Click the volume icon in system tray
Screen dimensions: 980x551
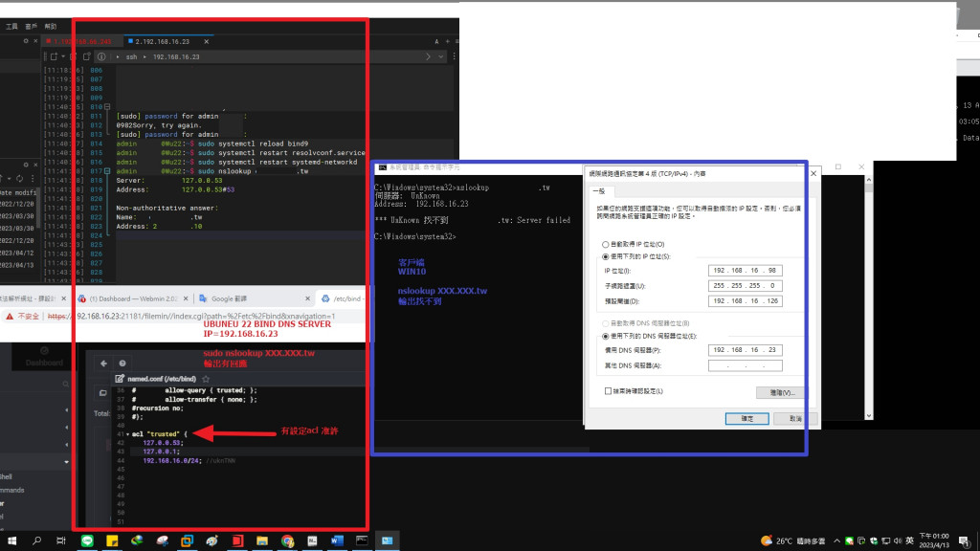coord(898,541)
